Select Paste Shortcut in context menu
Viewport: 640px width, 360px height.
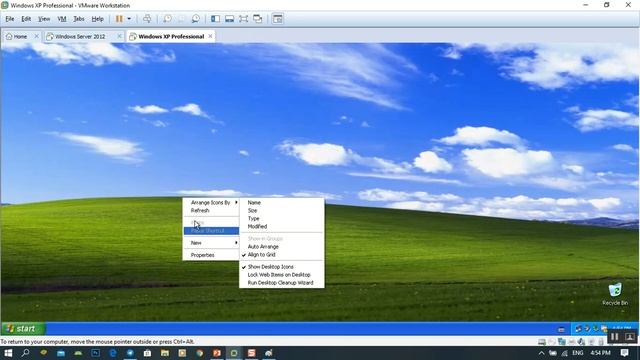coord(211,231)
